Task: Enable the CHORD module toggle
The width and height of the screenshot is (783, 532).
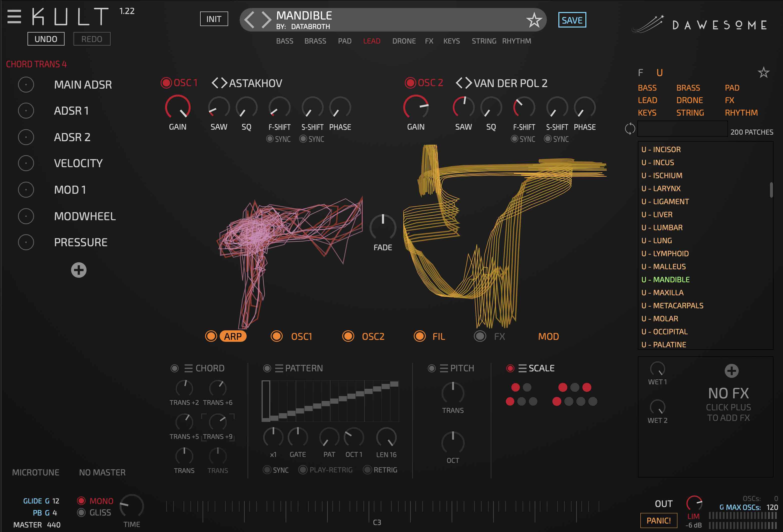Action: [x=175, y=368]
